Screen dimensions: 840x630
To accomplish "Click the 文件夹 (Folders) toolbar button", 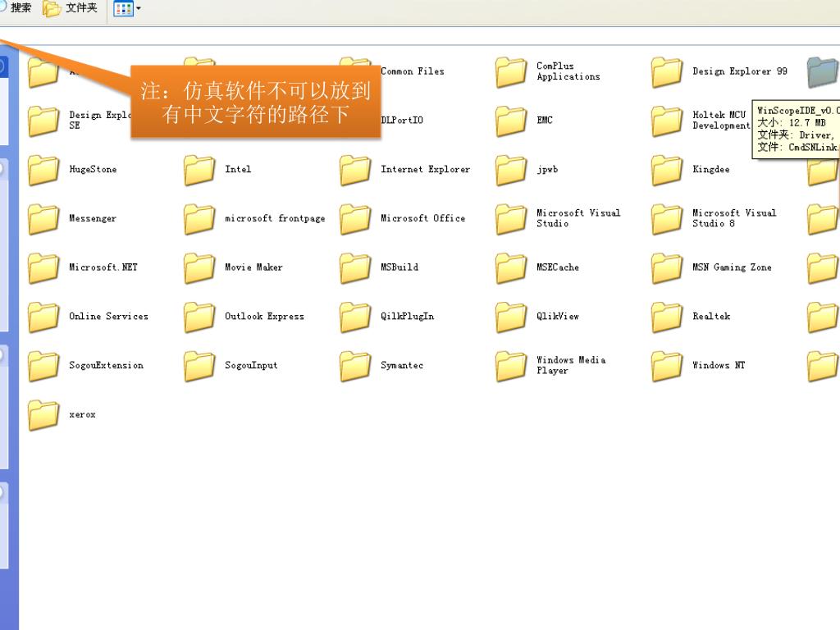I will pyautogui.click(x=71, y=8).
